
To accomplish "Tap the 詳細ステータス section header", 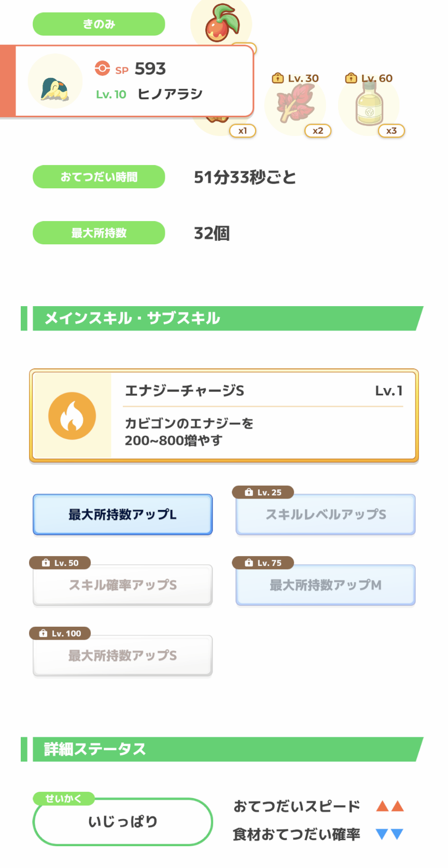I will [x=222, y=749].
